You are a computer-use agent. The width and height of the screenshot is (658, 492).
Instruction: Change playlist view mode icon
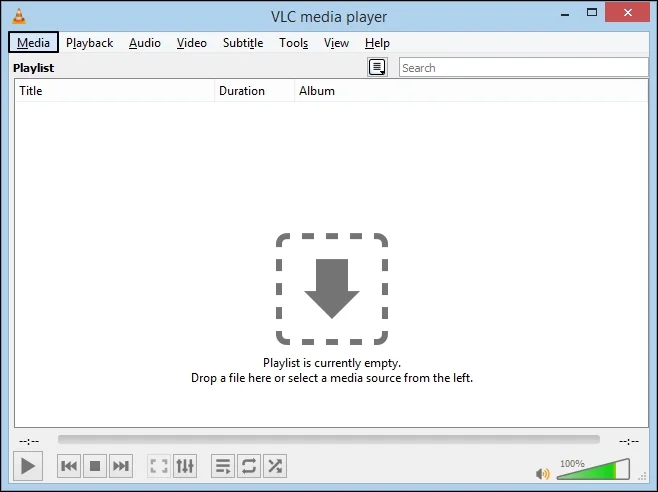(x=377, y=67)
